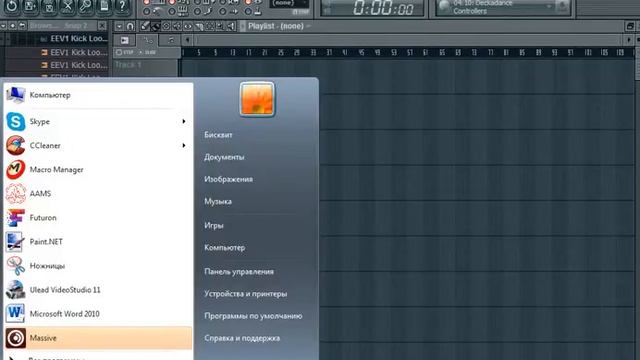Launch Macro Manager from Start menu
The image size is (640, 360).
click(x=98, y=169)
